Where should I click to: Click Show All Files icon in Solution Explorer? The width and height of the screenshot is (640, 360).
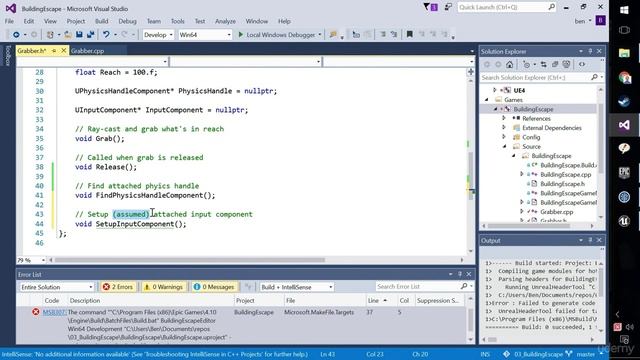tap(567, 64)
